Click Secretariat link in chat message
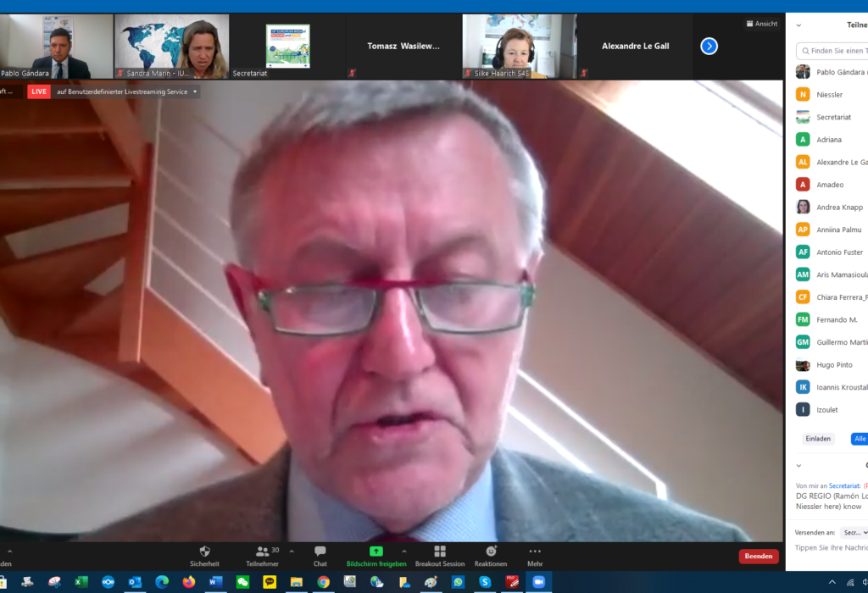868x593 pixels. pos(845,485)
